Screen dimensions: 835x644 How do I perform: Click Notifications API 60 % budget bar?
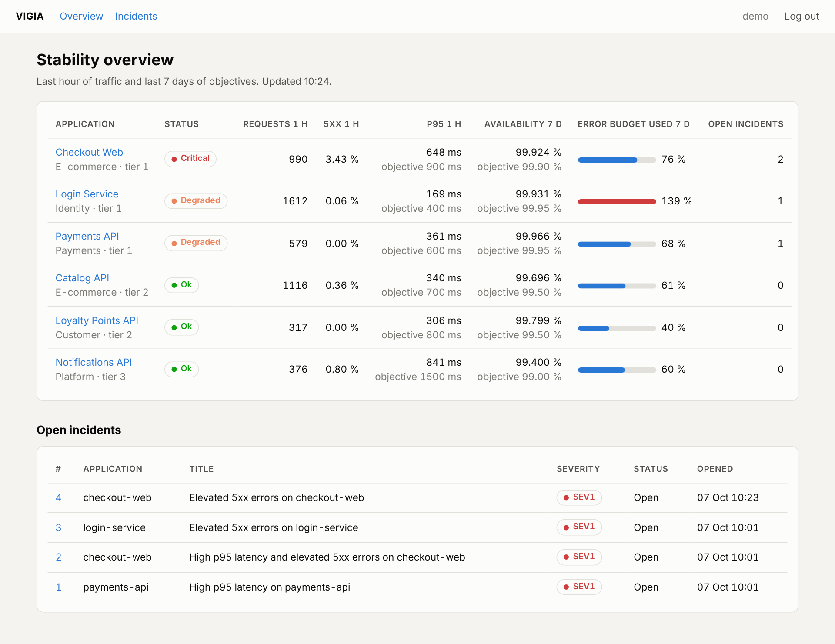pyautogui.click(x=617, y=370)
